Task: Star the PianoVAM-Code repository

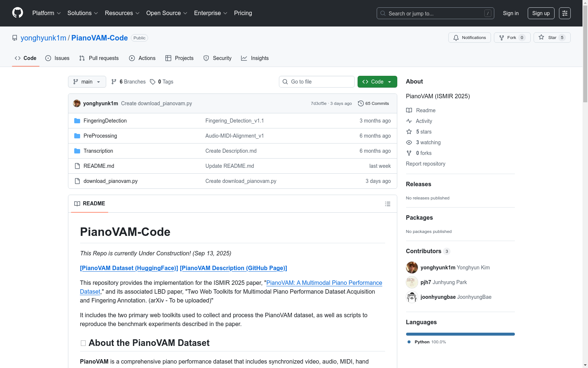Action: pos(552,38)
